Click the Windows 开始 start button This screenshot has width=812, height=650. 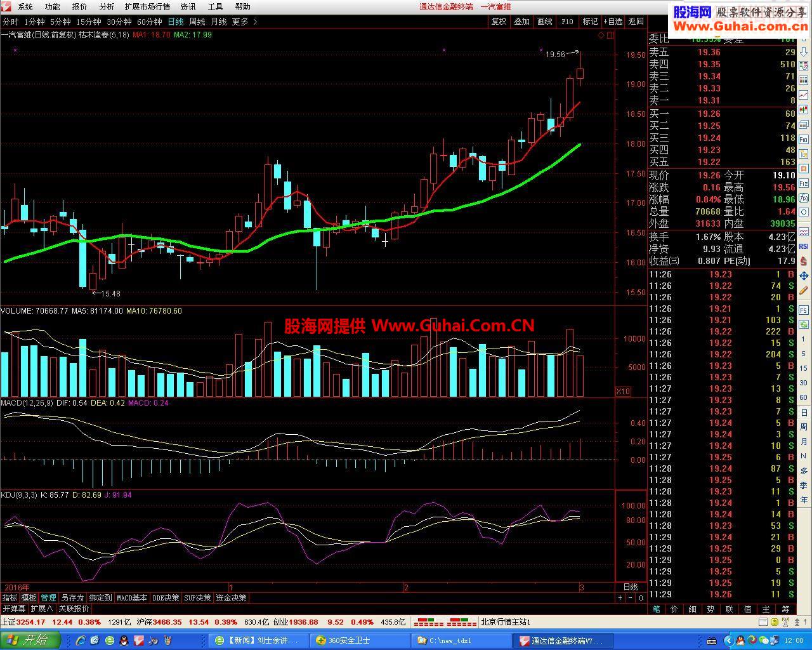coord(30,640)
